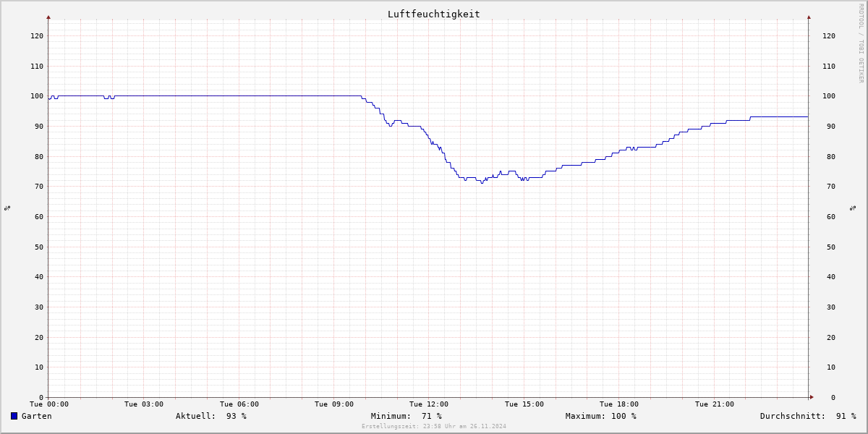Click the Tue 09:00 x-axis label
The height and width of the screenshot is (434, 868).
(x=334, y=404)
